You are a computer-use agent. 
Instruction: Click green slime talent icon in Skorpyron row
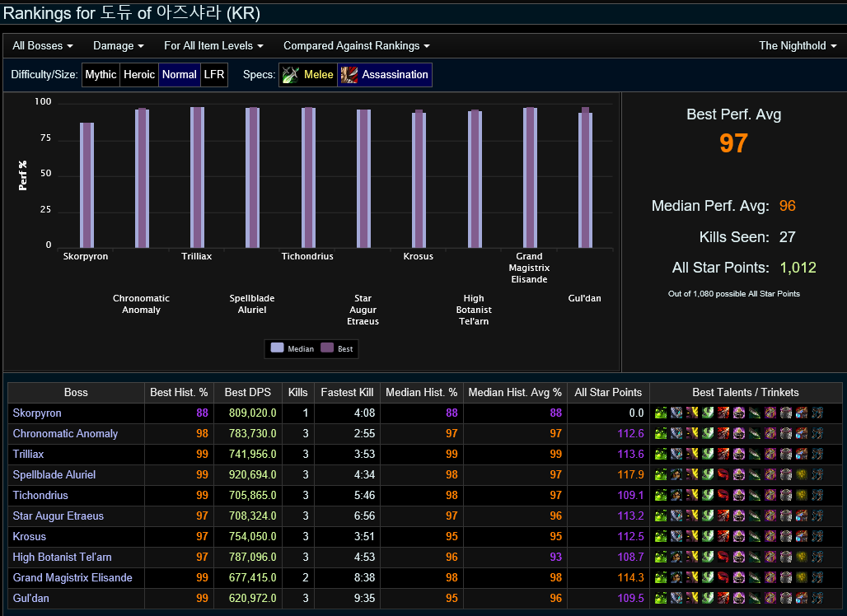(x=661, y=413)
